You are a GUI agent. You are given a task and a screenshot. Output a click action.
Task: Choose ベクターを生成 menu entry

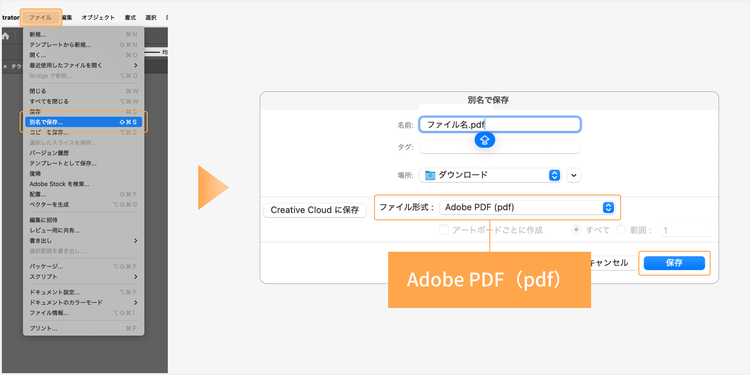tap(83, 204)
